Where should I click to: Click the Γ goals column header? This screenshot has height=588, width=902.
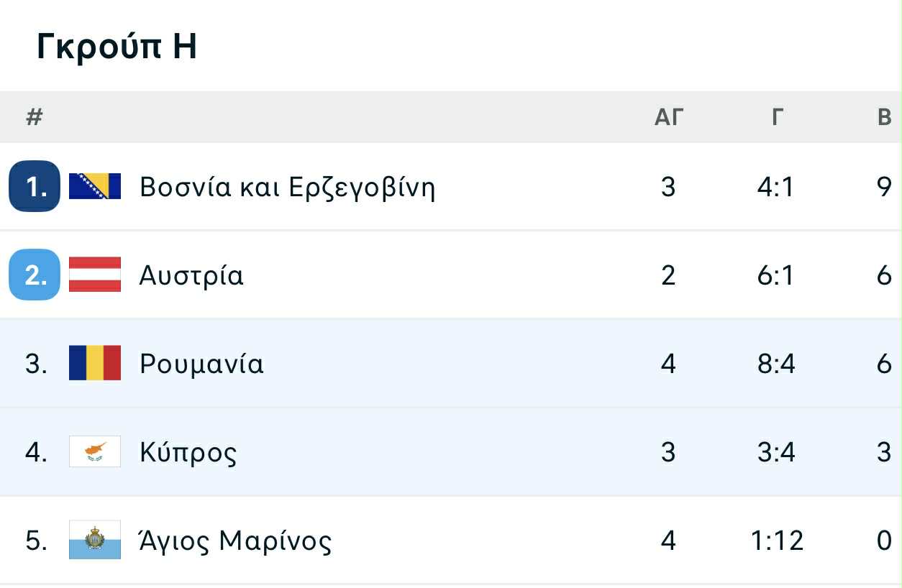[776, 117]
